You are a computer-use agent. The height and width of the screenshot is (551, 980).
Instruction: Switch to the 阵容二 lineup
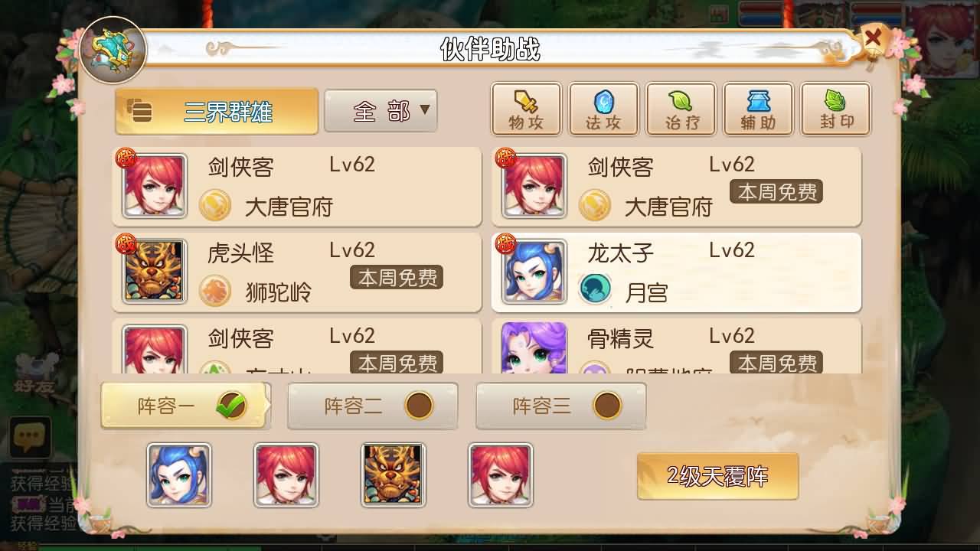[372, 406]
